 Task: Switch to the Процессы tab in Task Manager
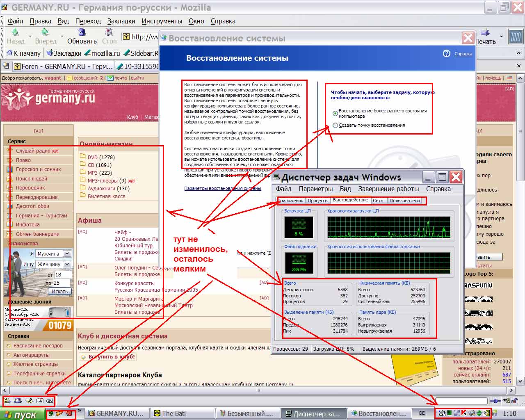318,201
